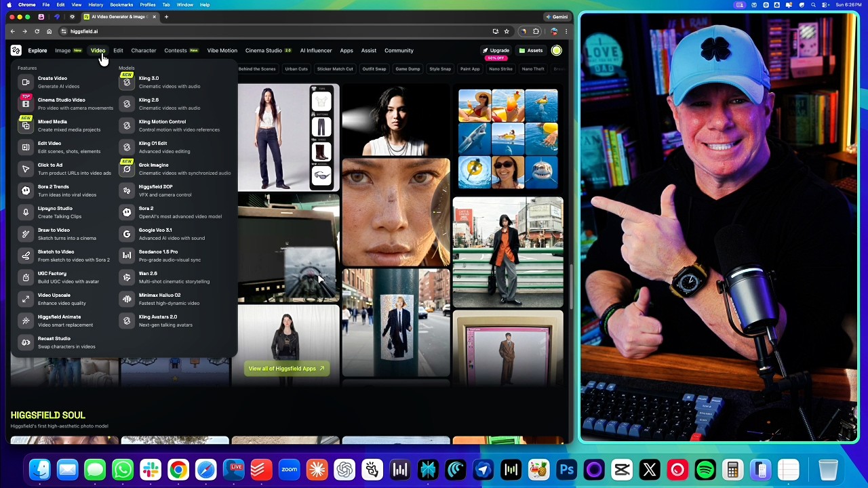Open the Cinema Studio tab
The height and width of the screenshot is (488, 868).
pyautogui.click(x=264, y=50)
